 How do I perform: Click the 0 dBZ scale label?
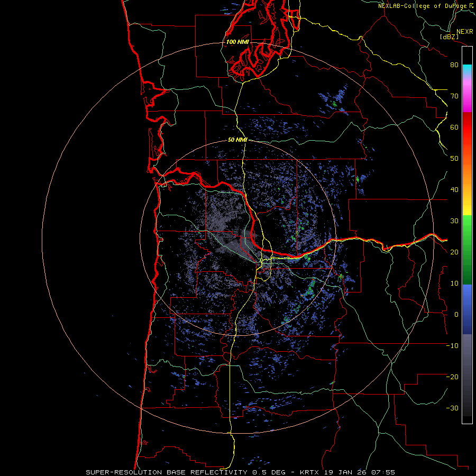[456, 315]
